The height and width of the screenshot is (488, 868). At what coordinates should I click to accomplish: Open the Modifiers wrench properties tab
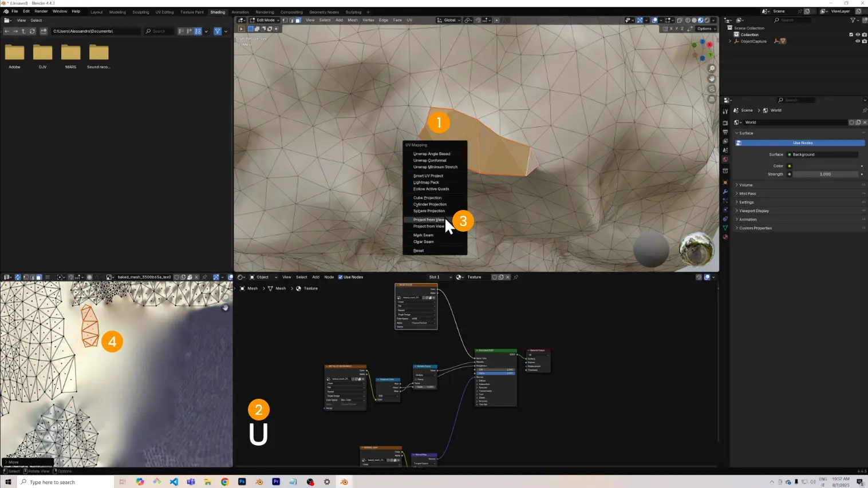point(725,192)
